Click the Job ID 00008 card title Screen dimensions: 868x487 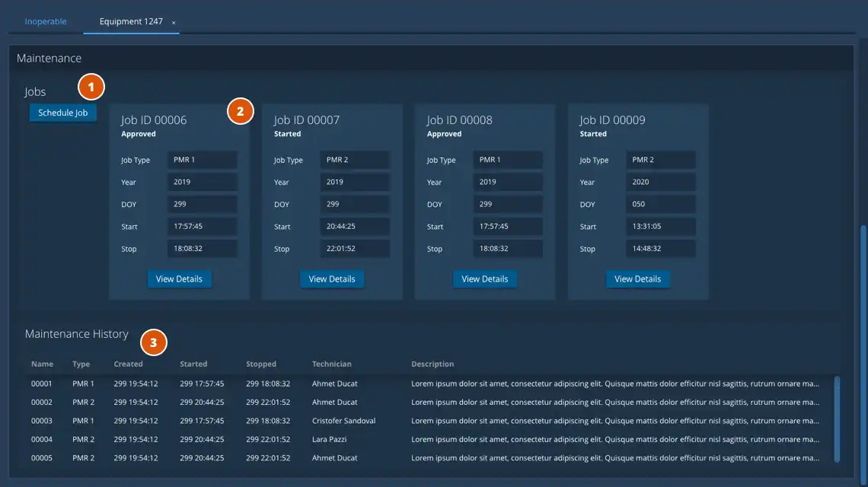459,119
